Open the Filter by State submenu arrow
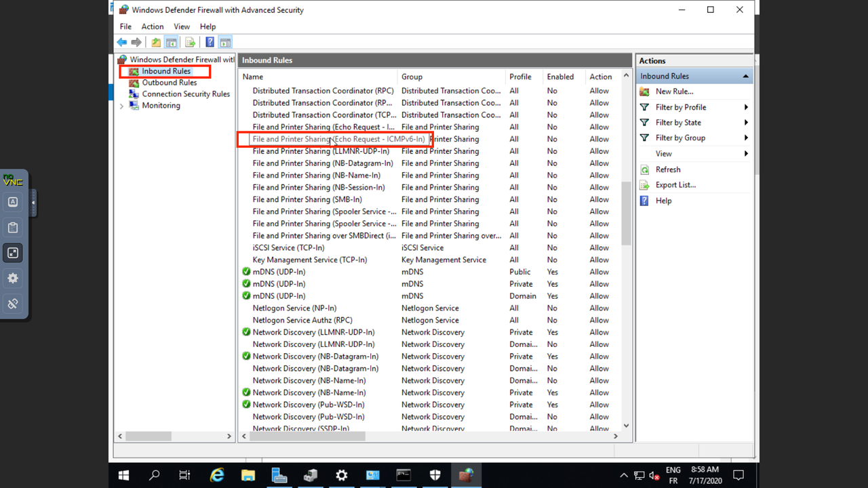The image size is (868, 488). (x=746, y=123)
